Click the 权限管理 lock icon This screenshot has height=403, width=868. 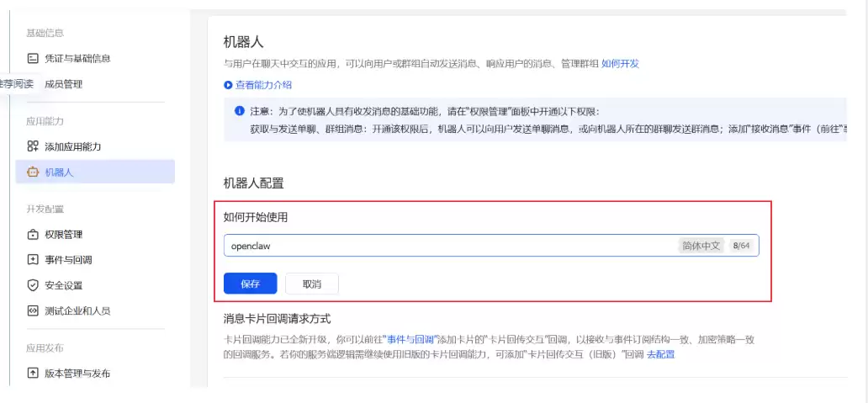coord(33,235)
